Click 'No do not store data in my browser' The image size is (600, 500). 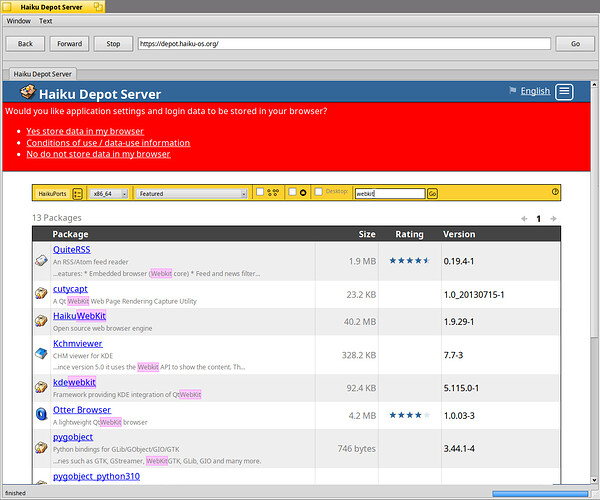coord(98,154)
